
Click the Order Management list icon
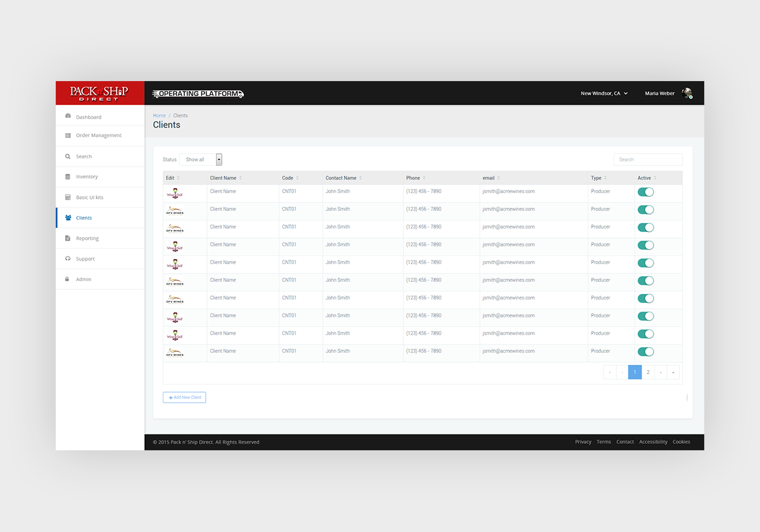point(68,136)
